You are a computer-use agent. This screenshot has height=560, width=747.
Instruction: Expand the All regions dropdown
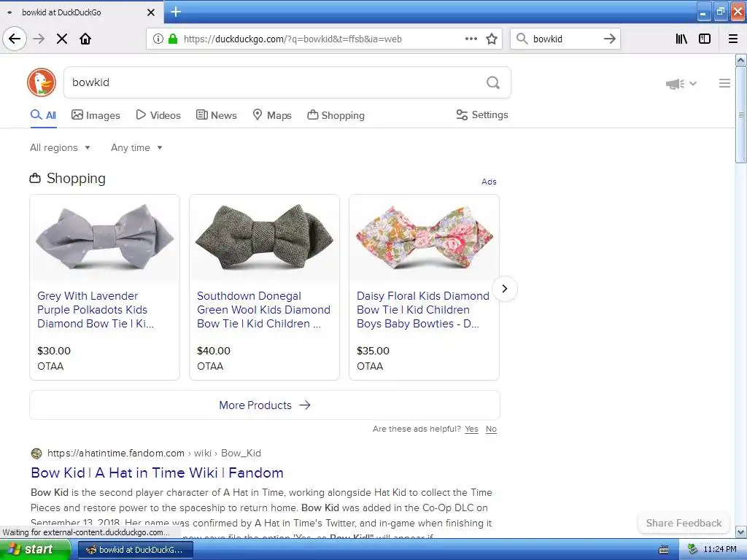[60, 147]
